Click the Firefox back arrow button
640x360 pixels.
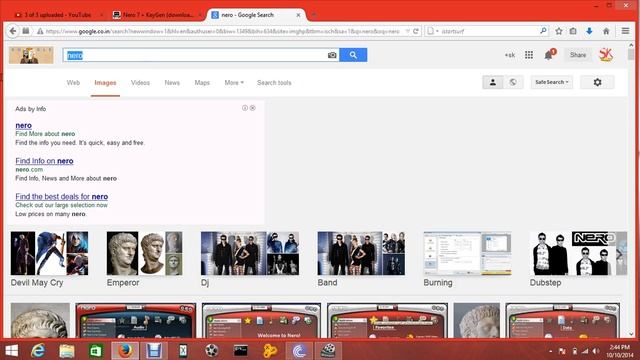(13, 31)
